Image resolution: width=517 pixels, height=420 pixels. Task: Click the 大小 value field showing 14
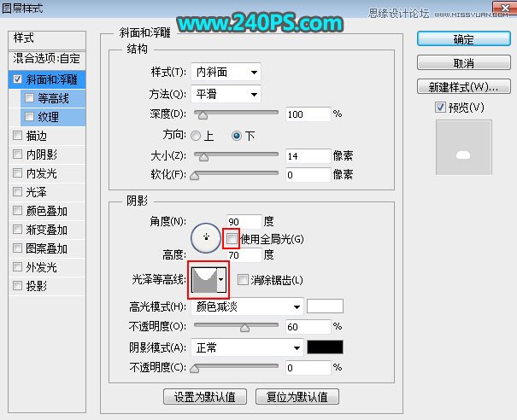308,156
